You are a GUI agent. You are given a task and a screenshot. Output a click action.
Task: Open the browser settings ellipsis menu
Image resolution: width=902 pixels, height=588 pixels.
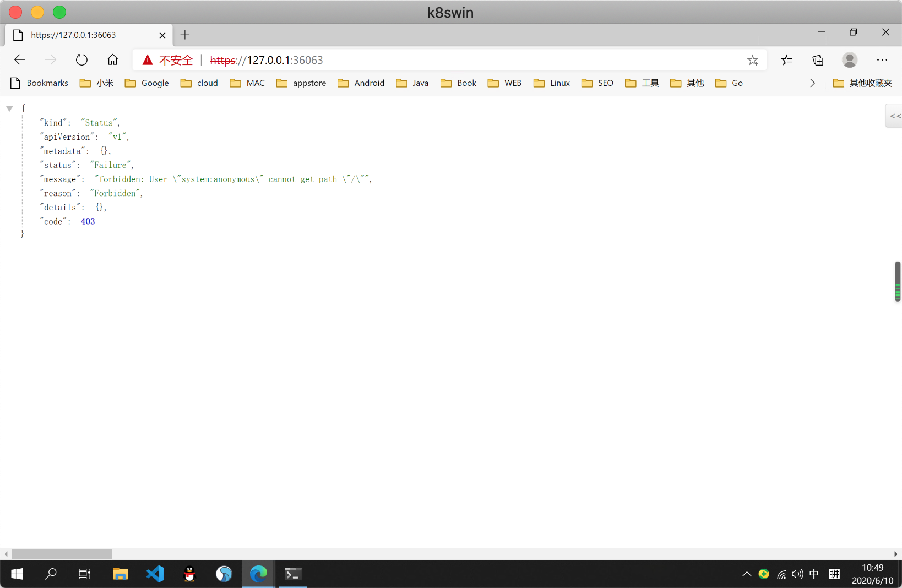pyautogui.click(x=882, y=60)
